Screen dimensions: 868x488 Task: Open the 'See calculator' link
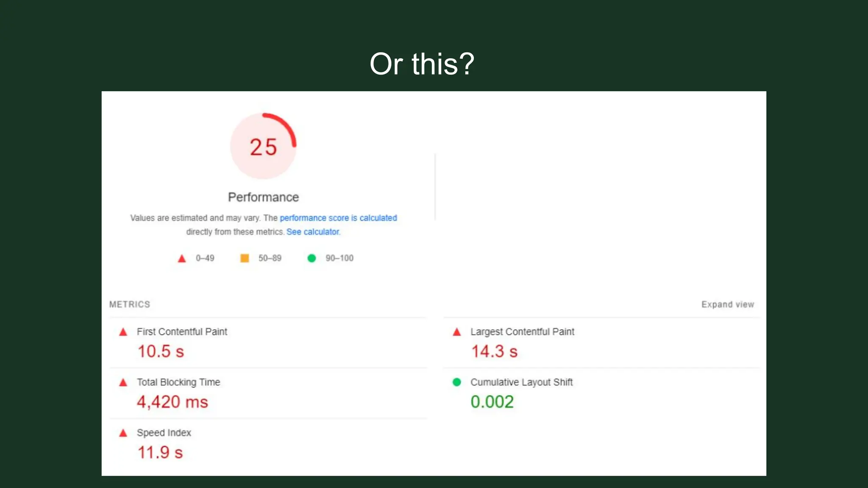click(x=313, y=232)
